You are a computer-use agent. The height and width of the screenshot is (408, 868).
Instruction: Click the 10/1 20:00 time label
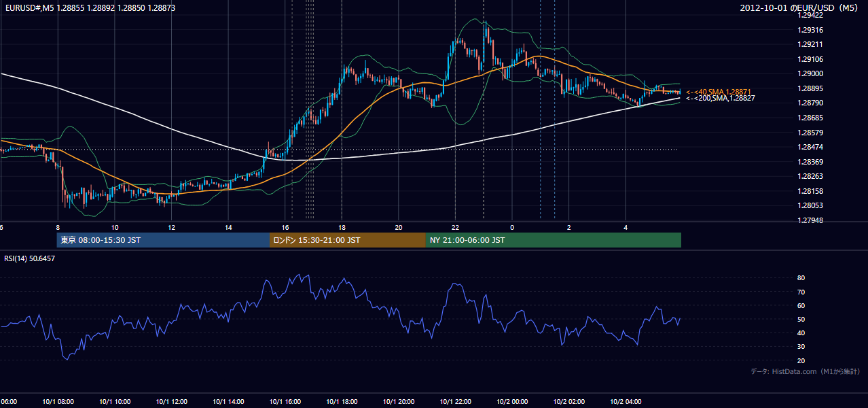pos(399,402)
